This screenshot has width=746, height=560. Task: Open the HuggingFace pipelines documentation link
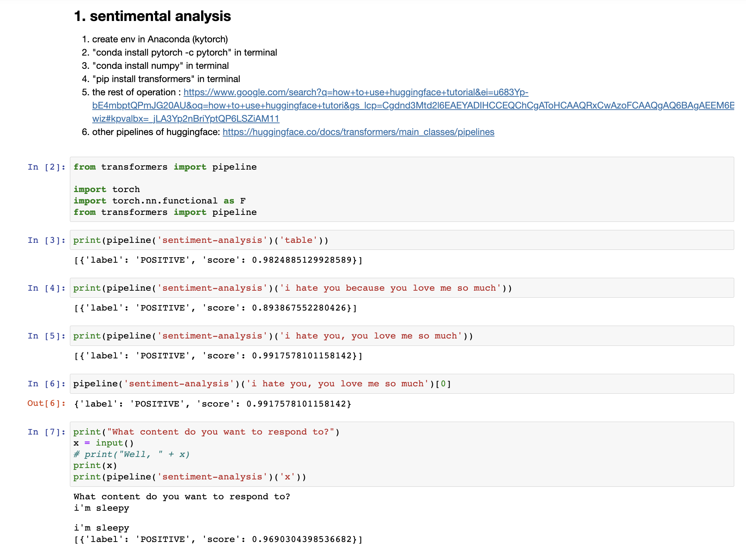pyautogui.click(x=358, y=132)
